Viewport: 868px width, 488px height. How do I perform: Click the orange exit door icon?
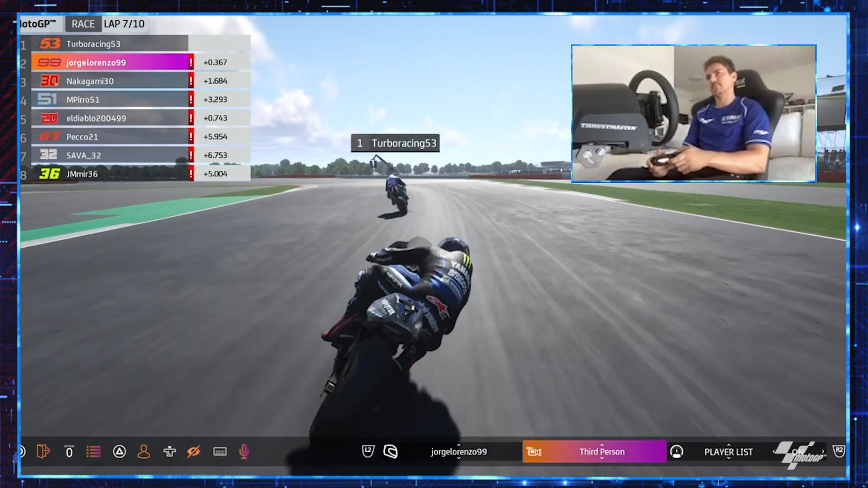point(43,451)
